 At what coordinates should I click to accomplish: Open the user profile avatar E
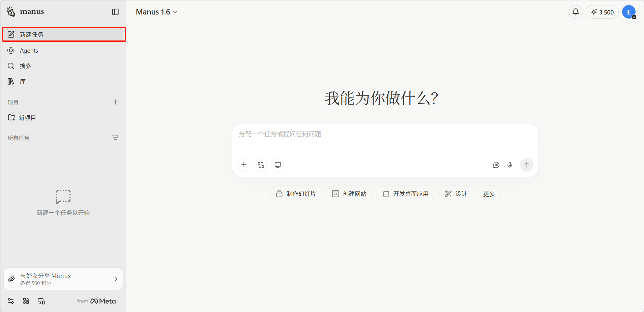(629, 12)
